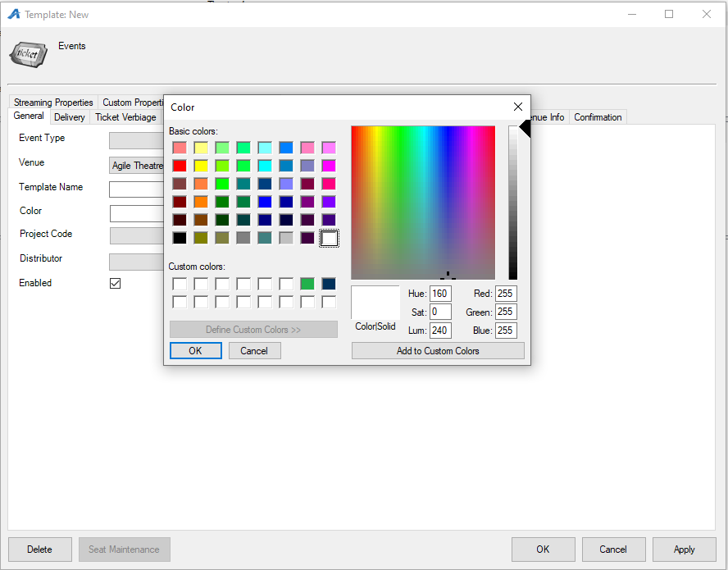Pick the black basic color swatch
The height and width of the screenshot is (570, 728).
click(180, 238)
